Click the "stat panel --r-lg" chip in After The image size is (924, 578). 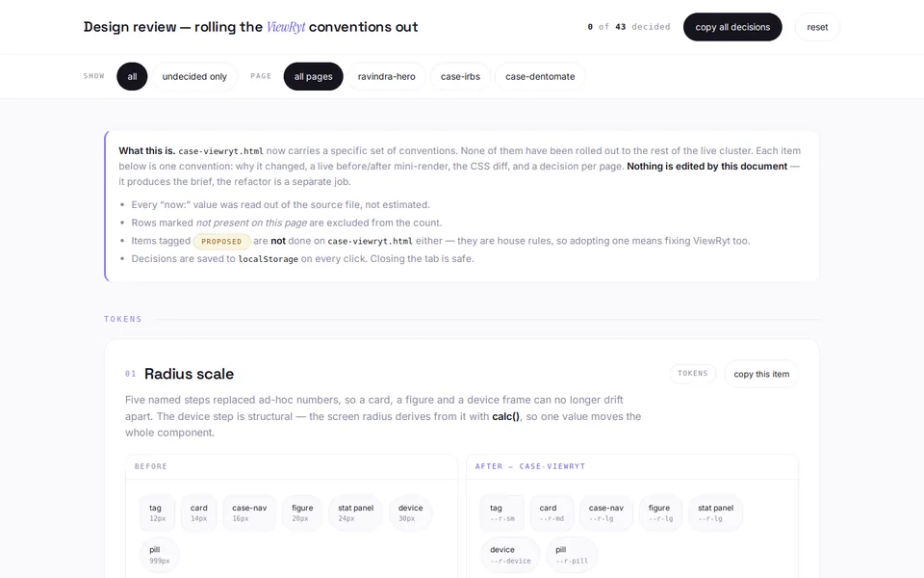(x=715, y=512)
